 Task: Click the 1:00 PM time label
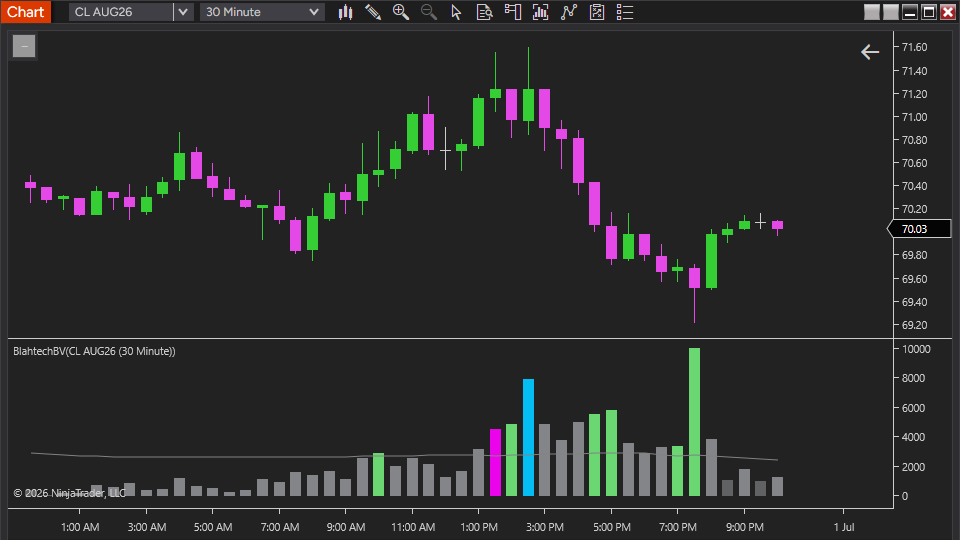[479, 527]
